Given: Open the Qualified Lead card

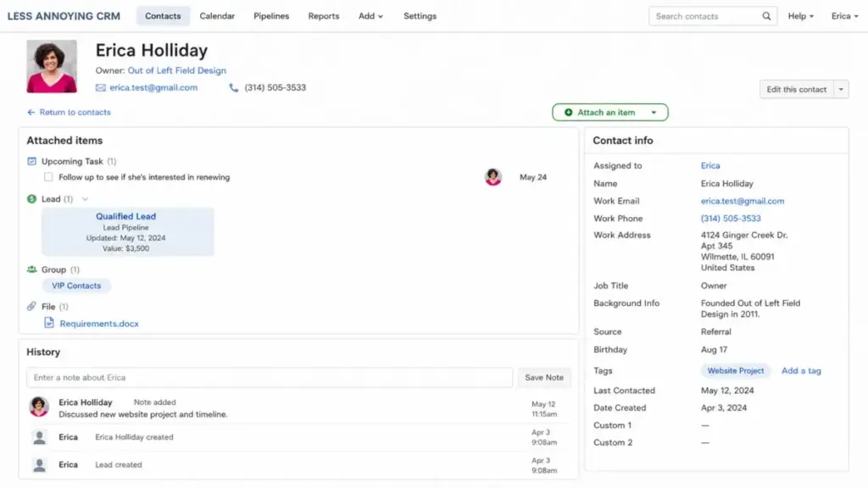Looking at the screenshot, I should 127,232.
